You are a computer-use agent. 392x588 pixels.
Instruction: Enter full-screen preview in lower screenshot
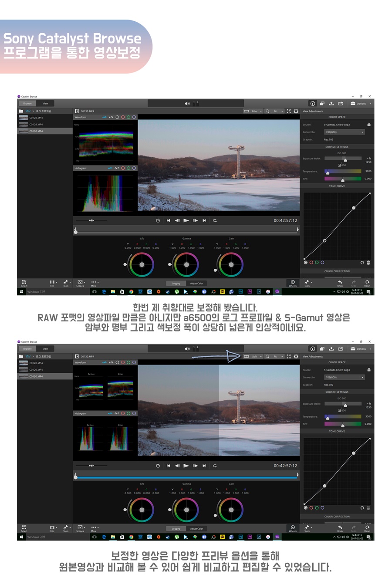coord(288,356)
